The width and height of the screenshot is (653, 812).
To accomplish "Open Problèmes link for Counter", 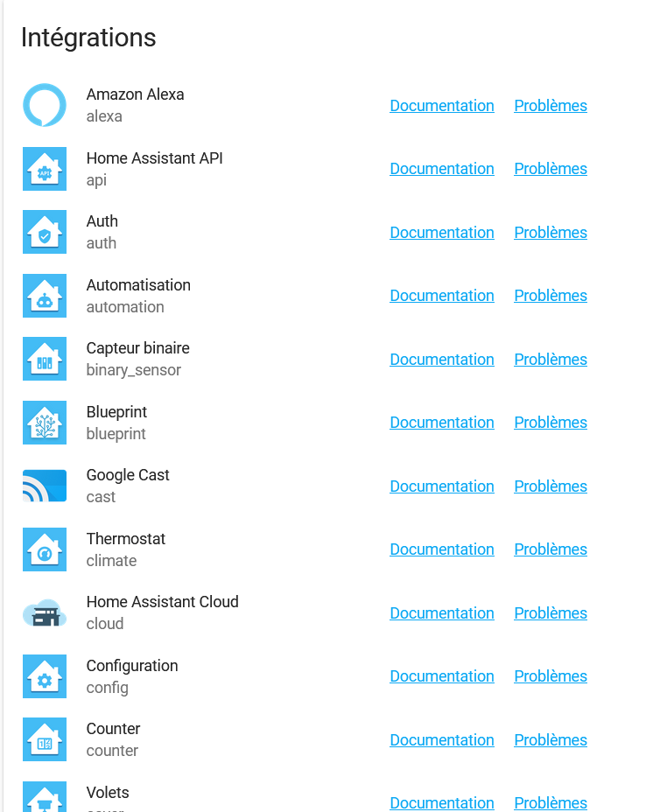I will (x=551, y=740).
